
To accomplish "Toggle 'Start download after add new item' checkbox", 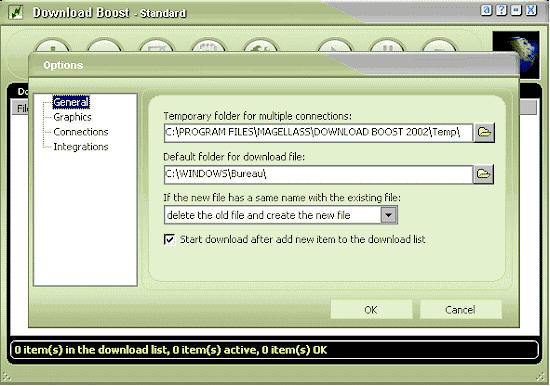I will coord(170,240).
